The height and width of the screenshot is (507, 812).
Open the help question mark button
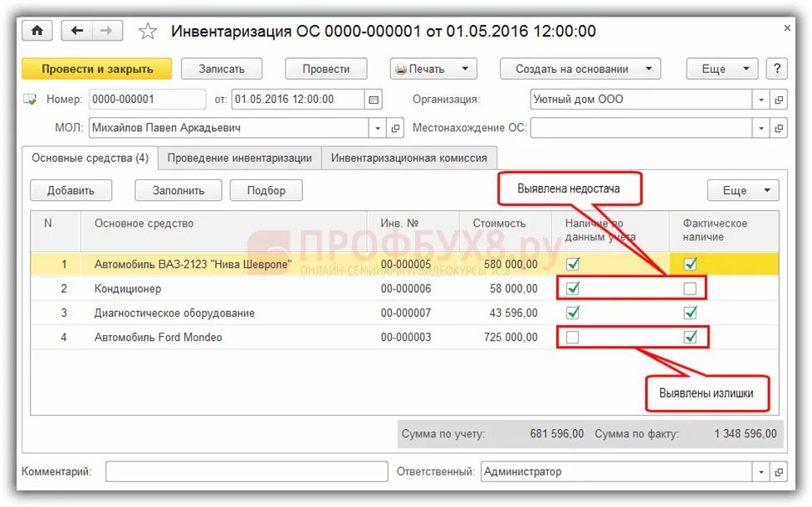[777, 69]
